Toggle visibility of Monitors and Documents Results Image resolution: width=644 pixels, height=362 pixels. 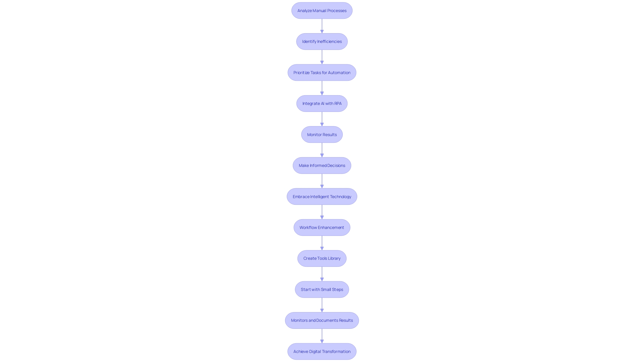(322, 320)
